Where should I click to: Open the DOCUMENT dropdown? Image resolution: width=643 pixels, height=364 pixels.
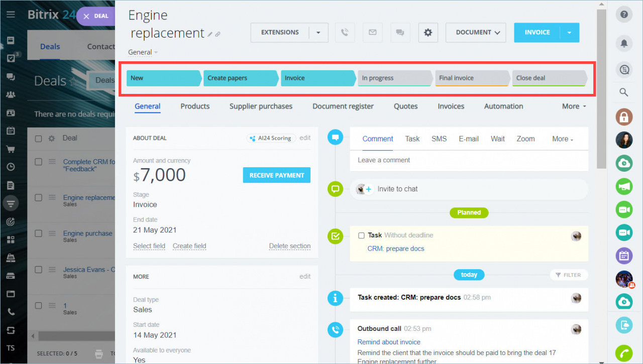pyautogui.click(x=478, y=33)
